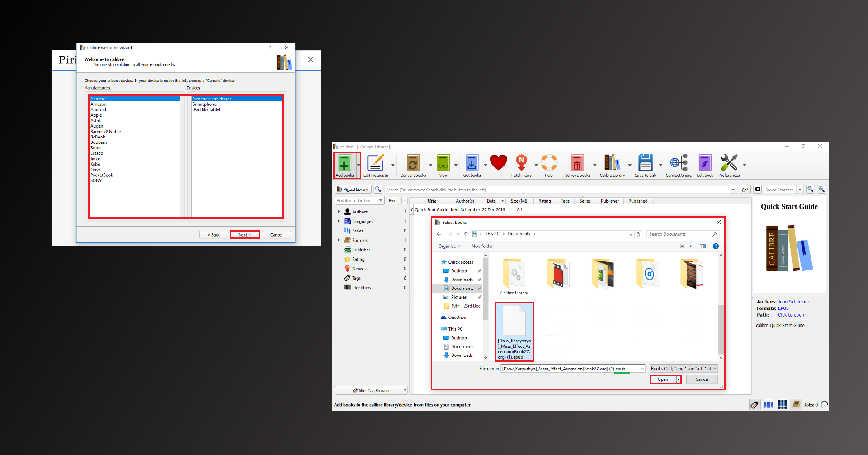Viewport: 868px width, 455px height.
Task: Click the John Schember author link
Action: point(793,302)
